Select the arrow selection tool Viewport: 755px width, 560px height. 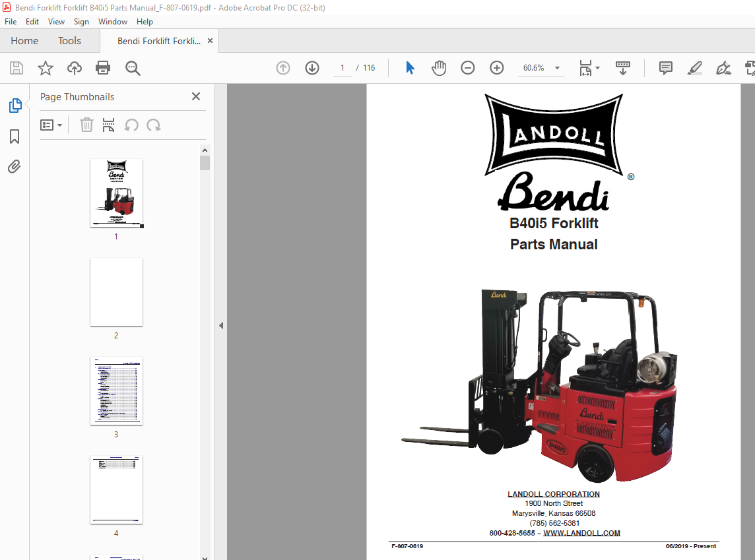(410, 68)
